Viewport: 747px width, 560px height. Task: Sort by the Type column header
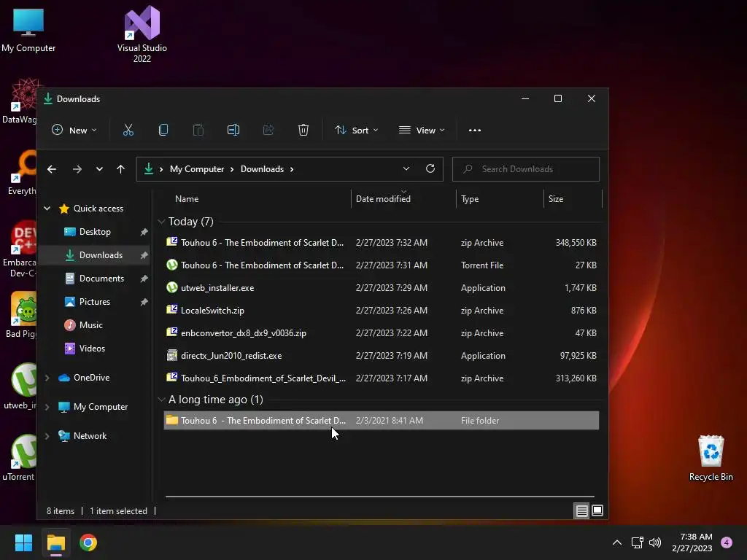500,199
